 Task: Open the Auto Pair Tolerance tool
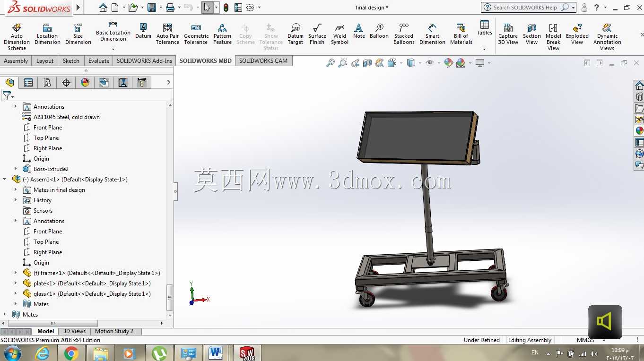pos(167,34)
